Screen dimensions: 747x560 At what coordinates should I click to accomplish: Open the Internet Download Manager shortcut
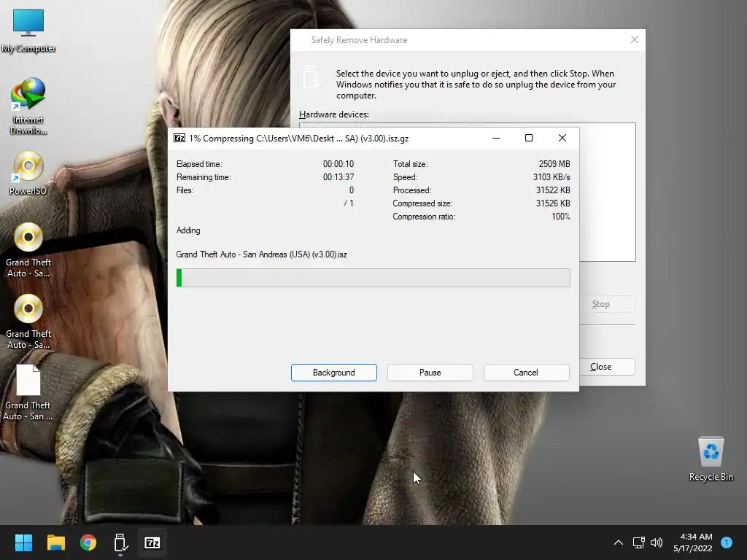click(28, 106)
